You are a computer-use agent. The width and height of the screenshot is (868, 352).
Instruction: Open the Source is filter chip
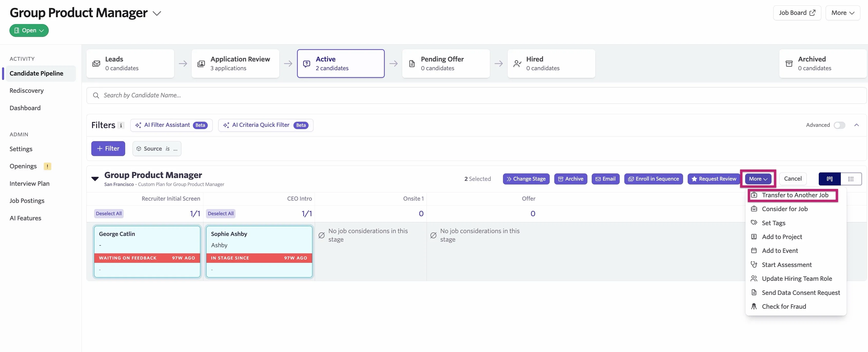point(157,148)
